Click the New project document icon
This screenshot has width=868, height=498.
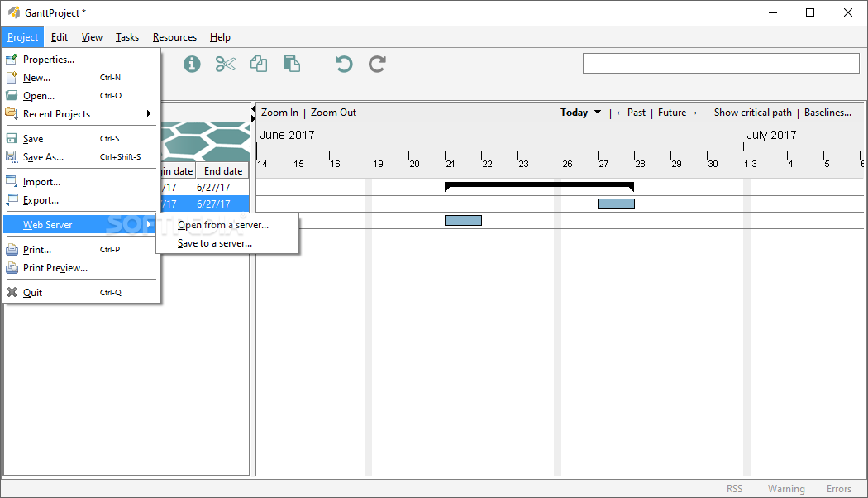(x=12, y=77)
